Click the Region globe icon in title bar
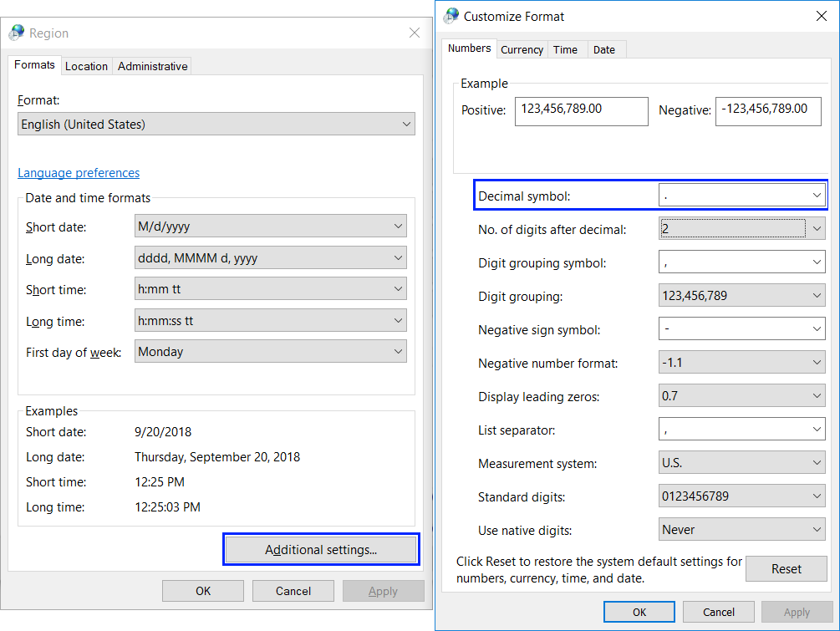 17,33
